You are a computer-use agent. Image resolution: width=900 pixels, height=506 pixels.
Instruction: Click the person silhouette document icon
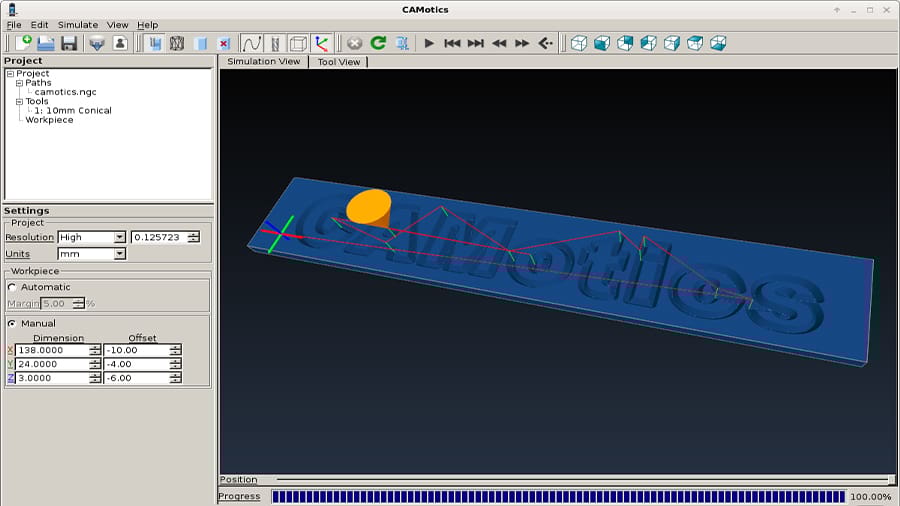coord(120,43)
